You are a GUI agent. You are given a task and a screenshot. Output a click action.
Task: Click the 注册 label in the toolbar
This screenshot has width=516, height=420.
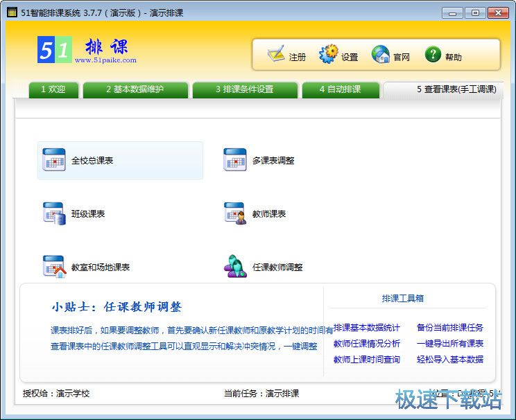pos(298,58)
